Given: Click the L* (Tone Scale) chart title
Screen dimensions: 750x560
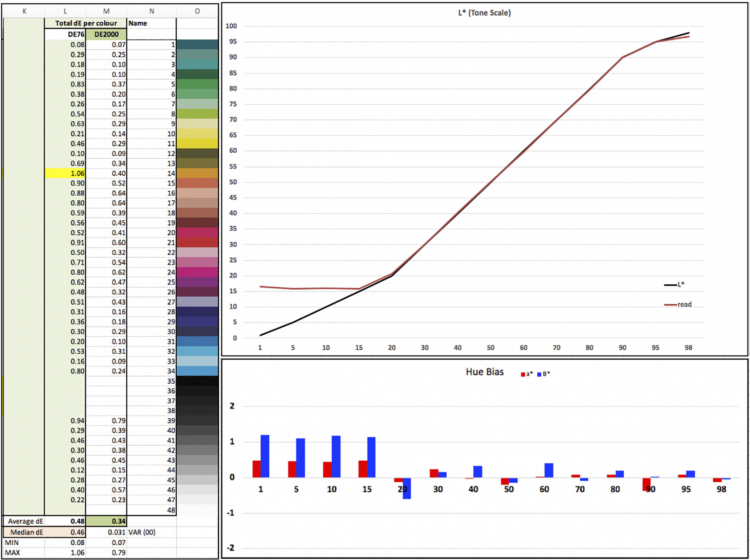Looking at the screenshot, I should (x=484, y=13).
